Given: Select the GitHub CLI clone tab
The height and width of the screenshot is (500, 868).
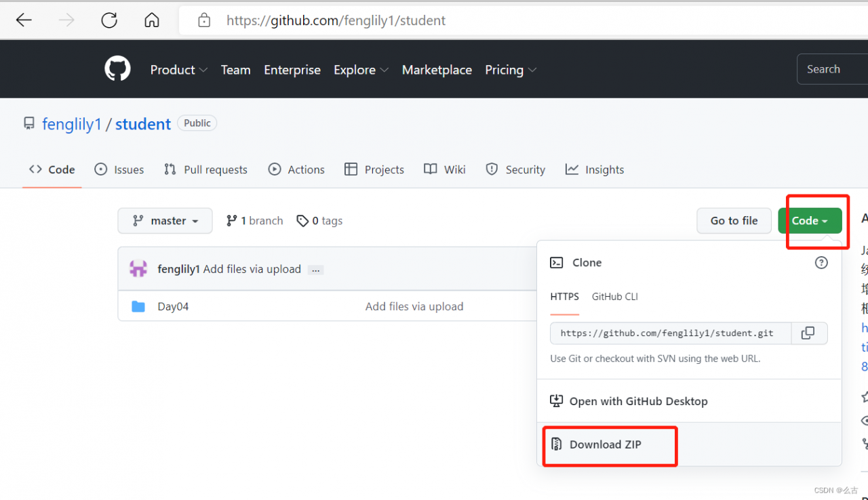Looking at the screenshot, I should point(614,297).
